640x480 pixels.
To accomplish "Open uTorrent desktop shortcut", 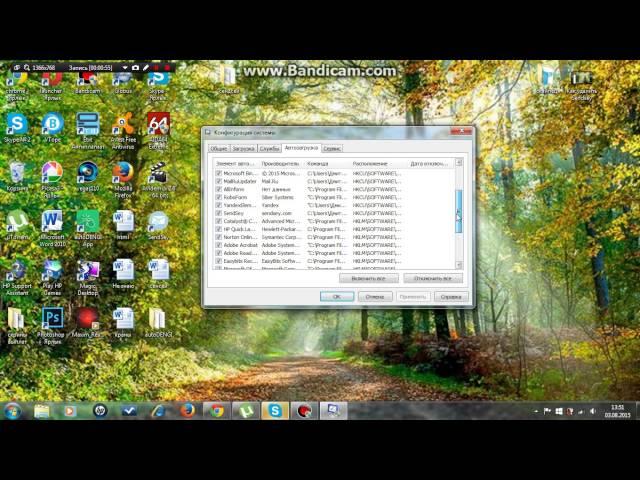I will pos(16,222).
